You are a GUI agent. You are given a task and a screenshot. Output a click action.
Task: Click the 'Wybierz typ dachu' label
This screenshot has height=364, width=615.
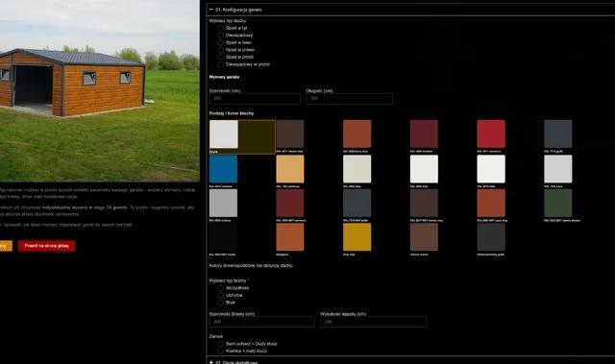228,21
